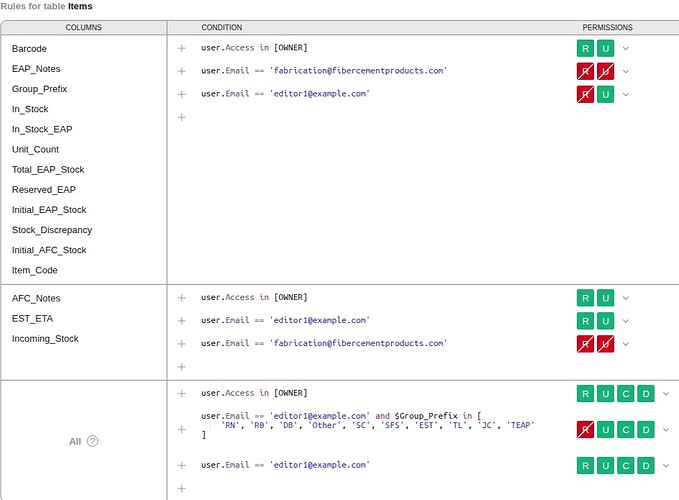Click the plus icon beside the Group_Prefix condition rule
The width and height of the screenshot is (679, 500).
182,429
